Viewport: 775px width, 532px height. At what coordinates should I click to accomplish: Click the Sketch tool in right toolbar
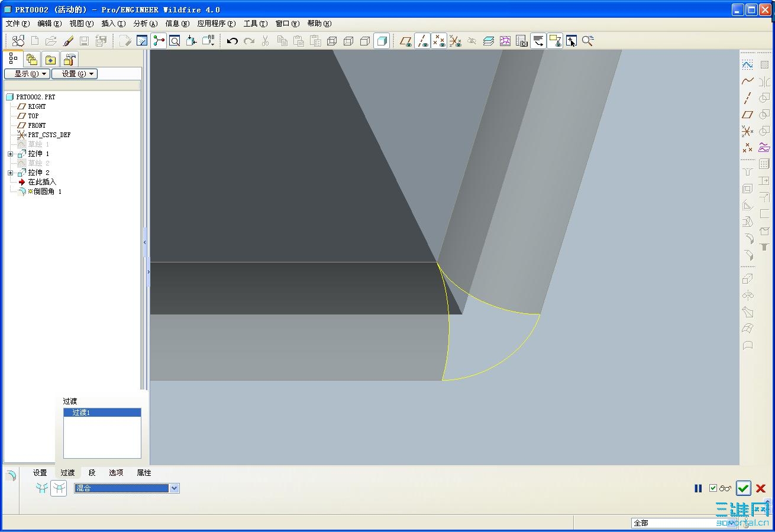click(748, 64)
